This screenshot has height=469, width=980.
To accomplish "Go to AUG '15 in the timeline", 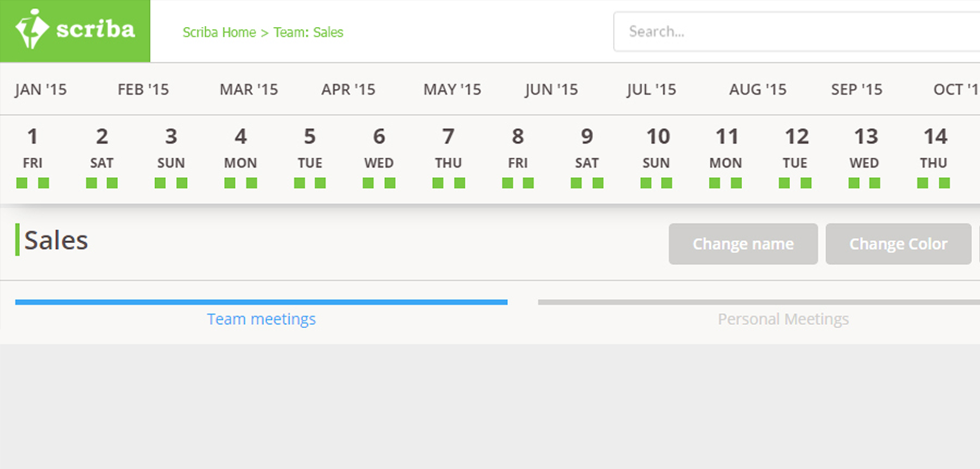I will pyautogui.click(x=757, y=90).
